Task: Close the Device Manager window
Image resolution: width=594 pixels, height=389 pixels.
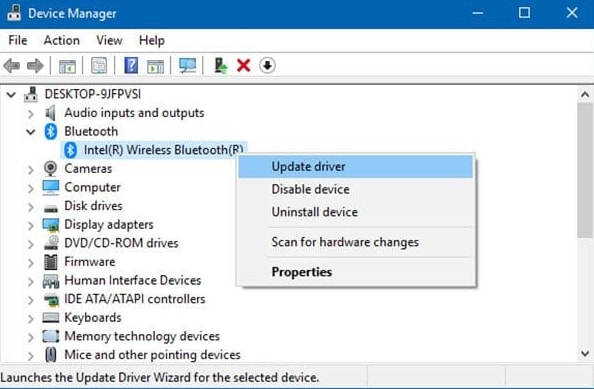Action: 572,13
